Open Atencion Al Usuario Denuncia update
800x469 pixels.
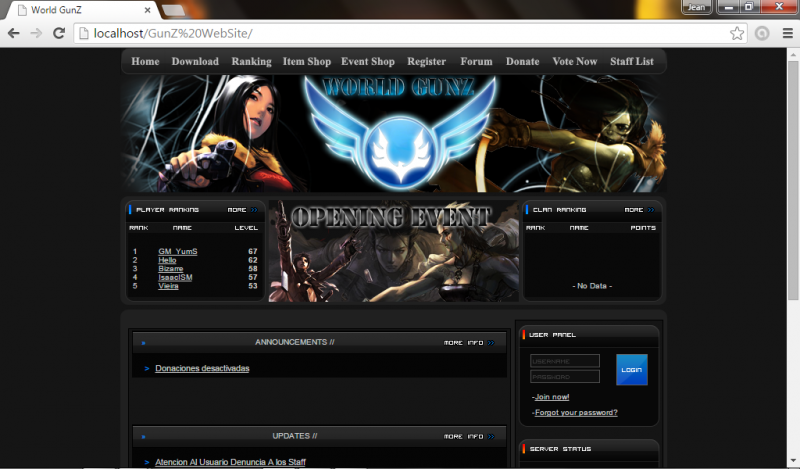click(x=230, y=462)
